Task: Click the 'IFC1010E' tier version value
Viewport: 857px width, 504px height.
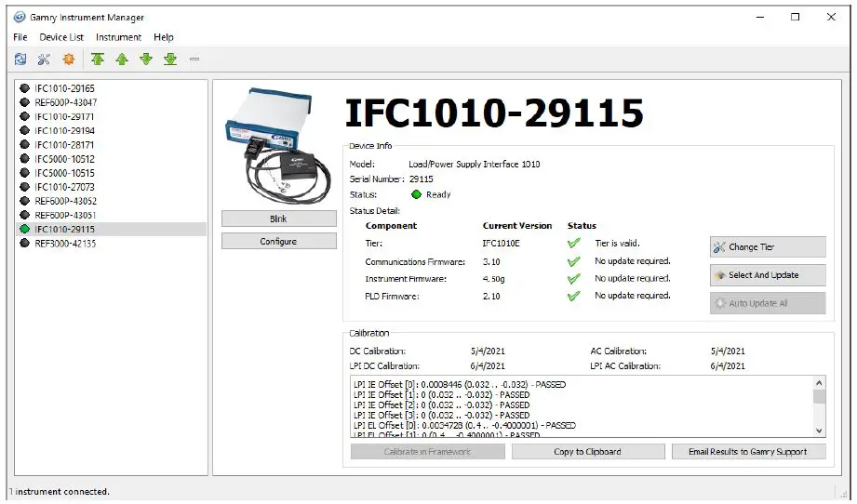Action: (x=502, y=244)
